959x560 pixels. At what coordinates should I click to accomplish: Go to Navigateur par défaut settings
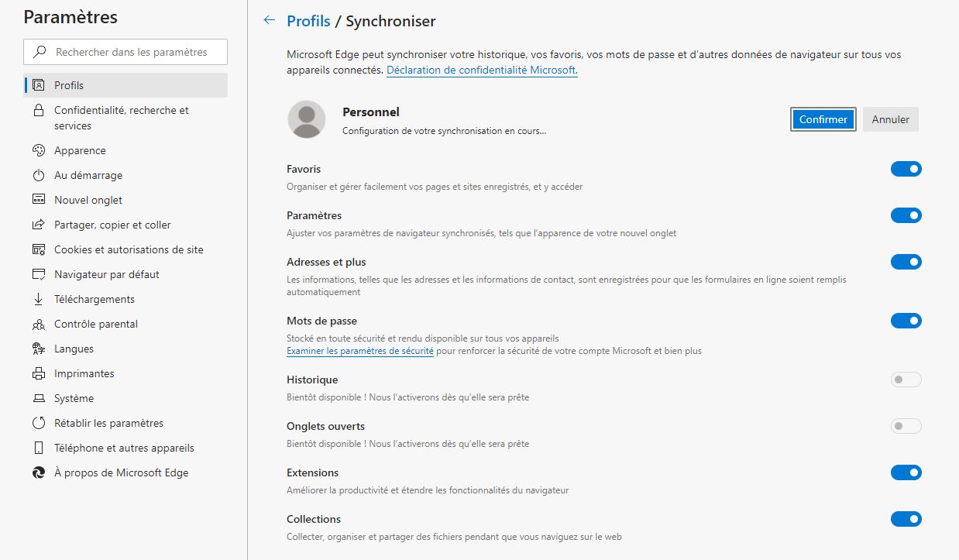(x=107, y=274)
